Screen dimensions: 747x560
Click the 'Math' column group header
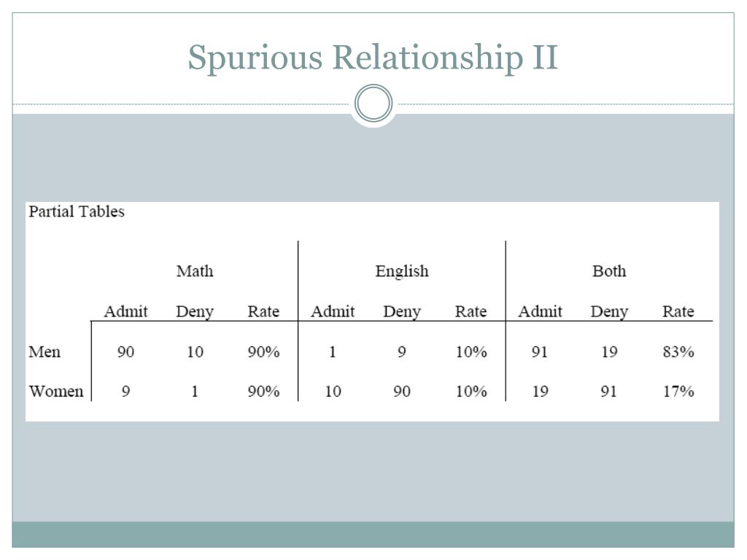pos(195,271)
